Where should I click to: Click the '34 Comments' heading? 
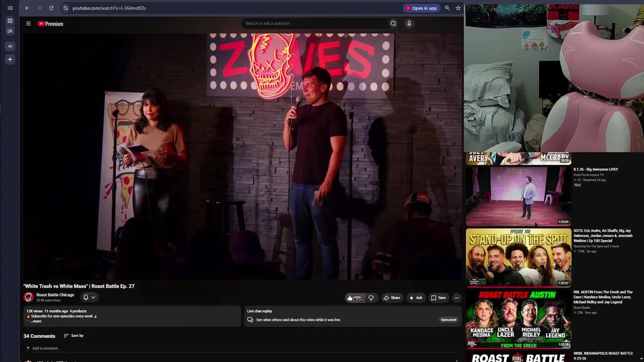(x=39, y=336)
